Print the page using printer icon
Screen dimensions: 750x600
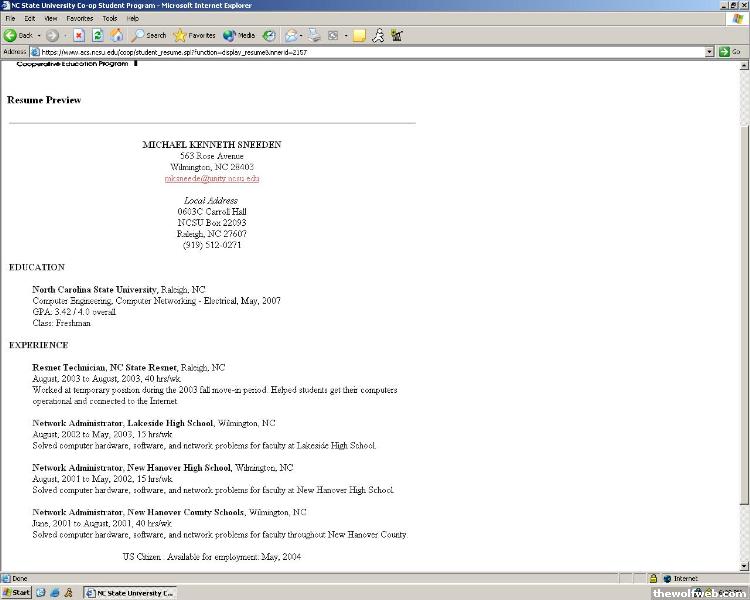(314, 35)
